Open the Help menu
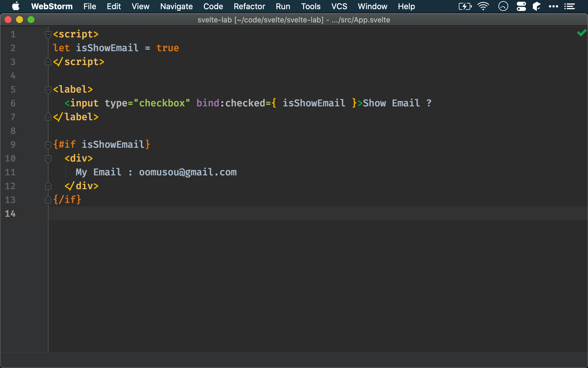 coord(406,6)
